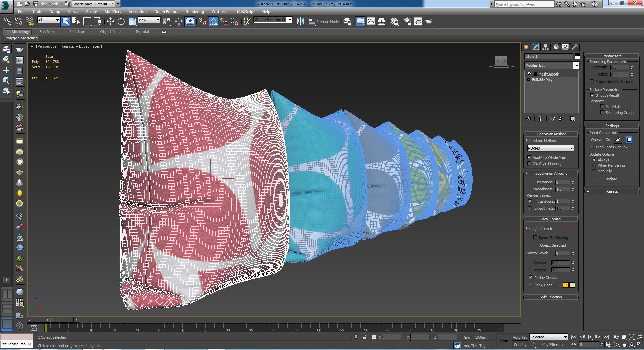Open the Rendering menu
Image resolution: width=644 pixels, height=350 pixels.
[195, 12]
